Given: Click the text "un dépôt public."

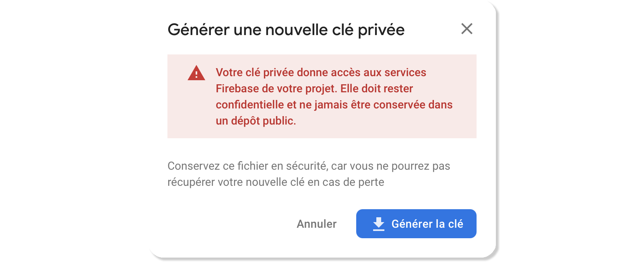Looking at the screenshot, I should pos(256,121).
